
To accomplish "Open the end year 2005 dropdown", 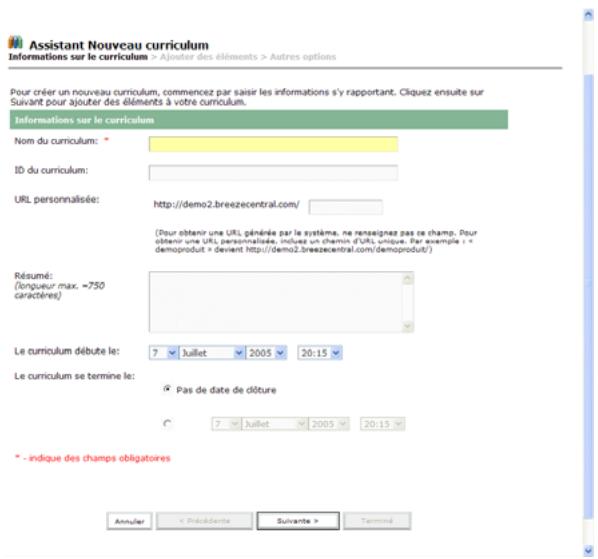I will 329,424.
